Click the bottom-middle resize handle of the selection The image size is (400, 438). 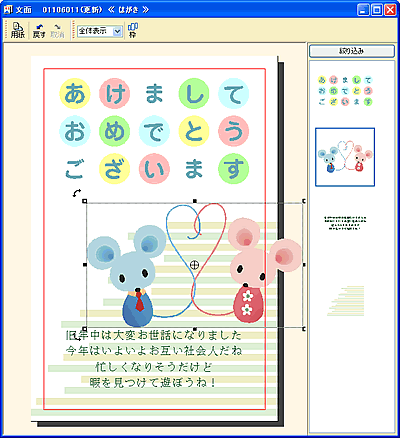tap(195, 329)
